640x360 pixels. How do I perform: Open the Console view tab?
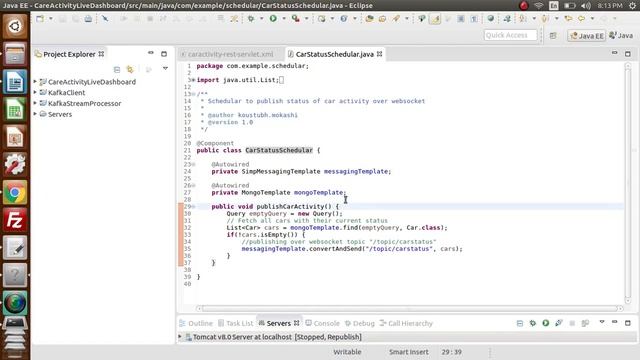[322, 323]
